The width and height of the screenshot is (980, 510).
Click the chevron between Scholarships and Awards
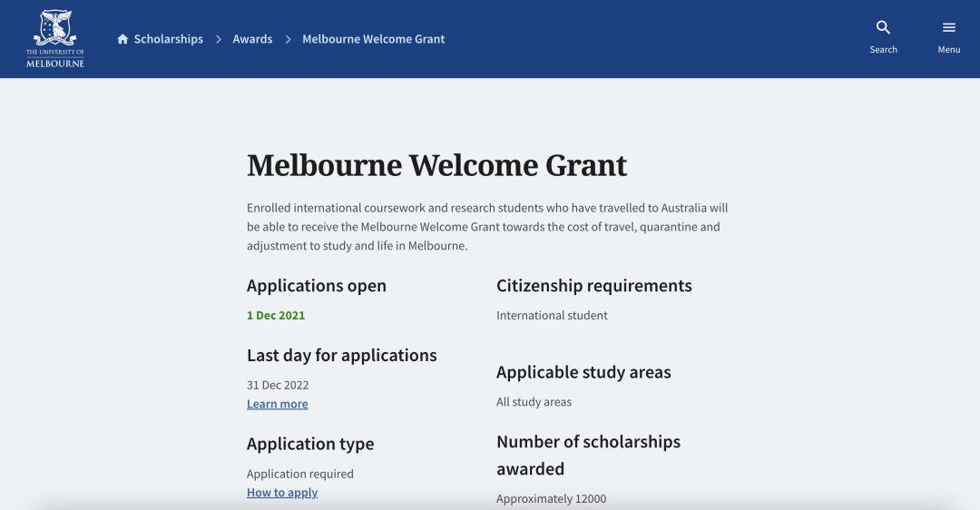(x=219, y=39)
